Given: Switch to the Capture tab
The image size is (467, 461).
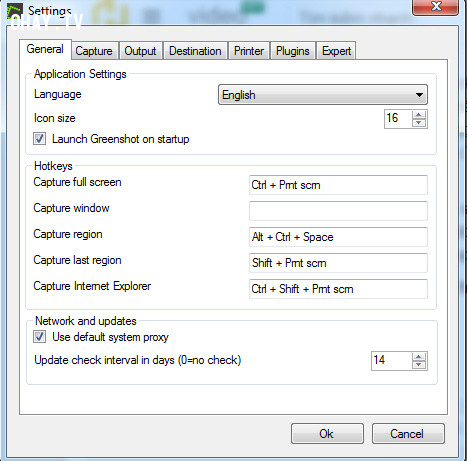Looking at the screenshot, I should click(94, 51).
